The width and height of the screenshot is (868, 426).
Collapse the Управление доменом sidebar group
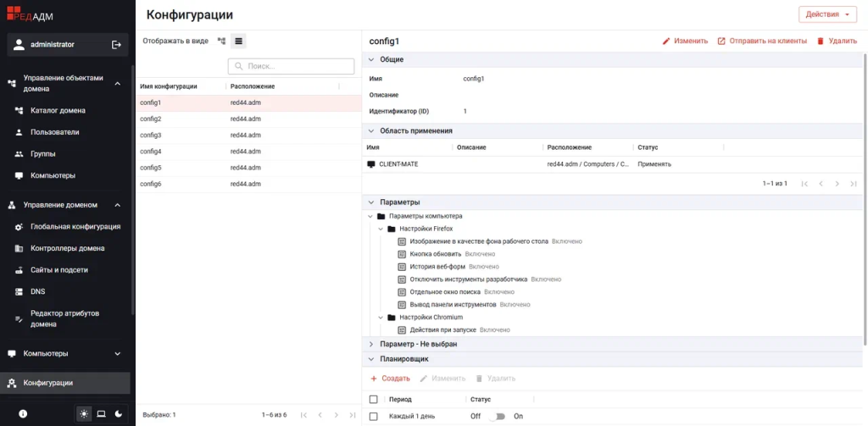pyautogui.click(x=118, y=205)
